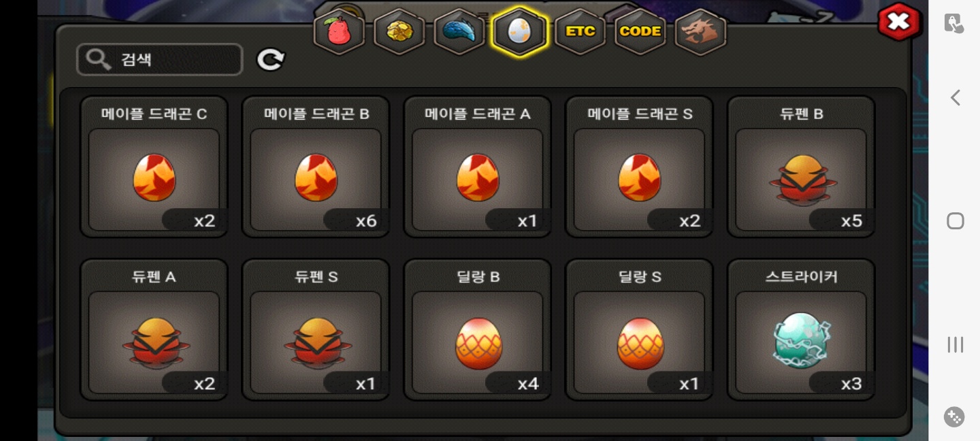Tap the Android back arrow

(x=955, y=98)
